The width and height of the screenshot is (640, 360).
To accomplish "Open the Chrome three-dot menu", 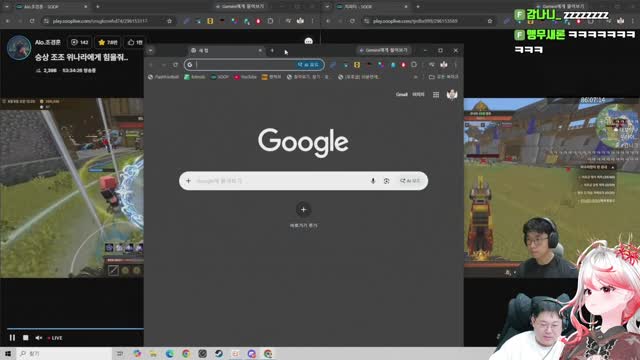I will coord(456,64).
